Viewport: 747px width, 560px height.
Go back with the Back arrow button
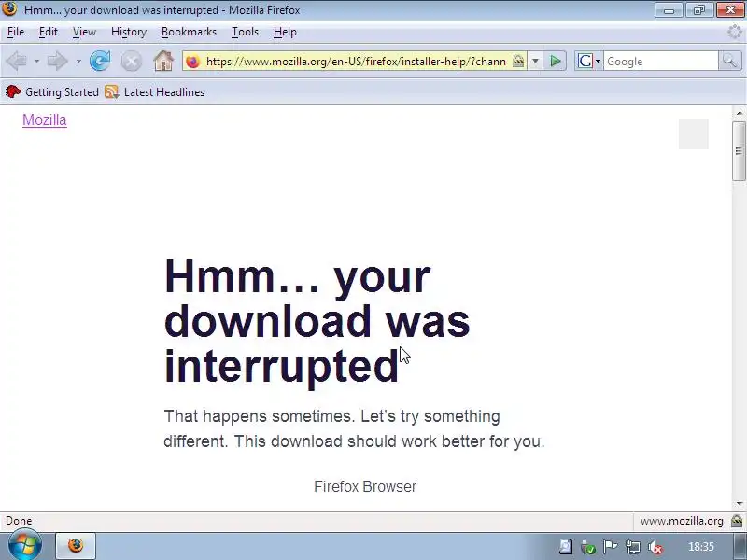tap(17, 61)
